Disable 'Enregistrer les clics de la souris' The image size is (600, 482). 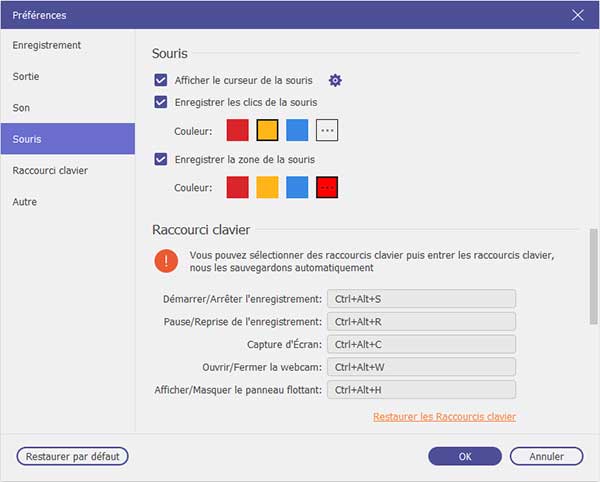tap(161, 102)
